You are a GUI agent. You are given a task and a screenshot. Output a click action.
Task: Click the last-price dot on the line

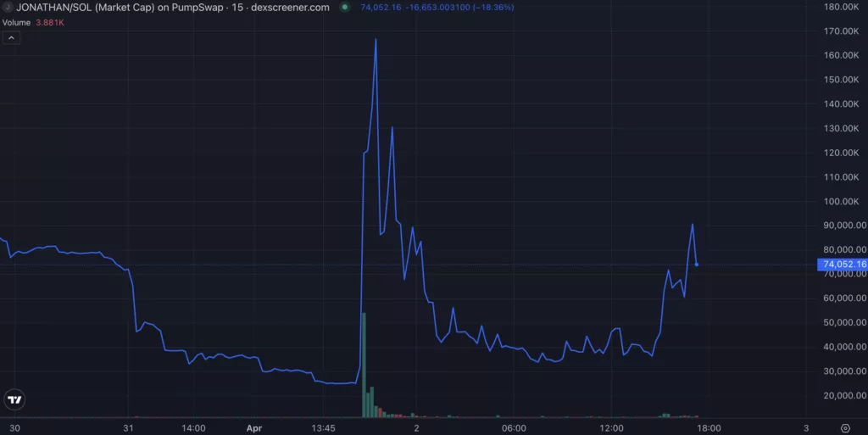697,265
